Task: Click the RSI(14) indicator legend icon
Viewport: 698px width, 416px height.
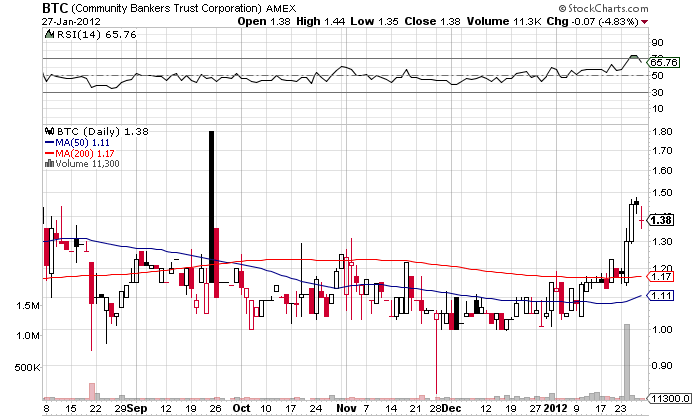Action: [x=47, y=34]
